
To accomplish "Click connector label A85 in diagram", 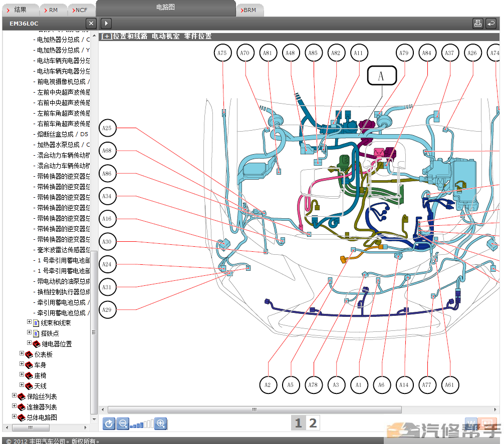I will click(x=314, y=53).
